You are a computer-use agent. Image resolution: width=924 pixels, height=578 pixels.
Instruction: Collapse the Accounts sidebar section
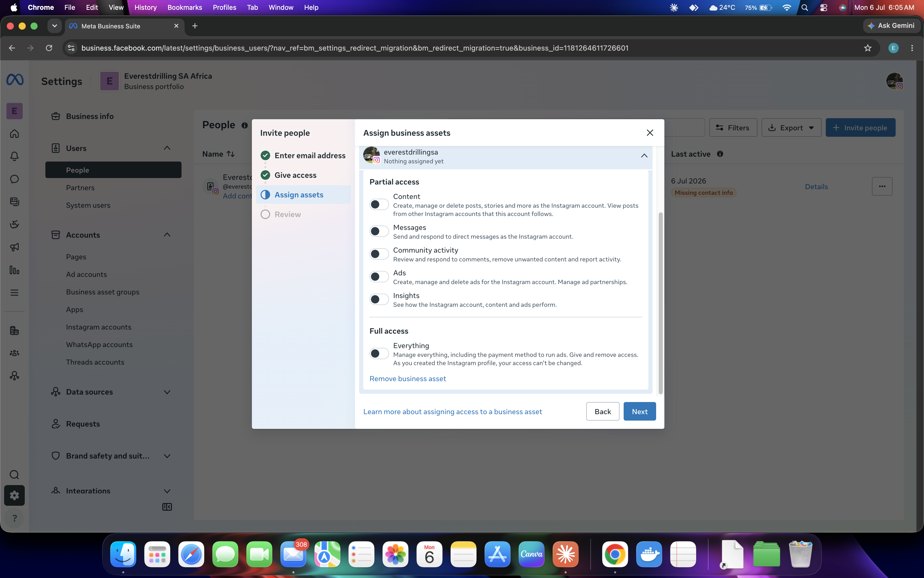[167, 235]
